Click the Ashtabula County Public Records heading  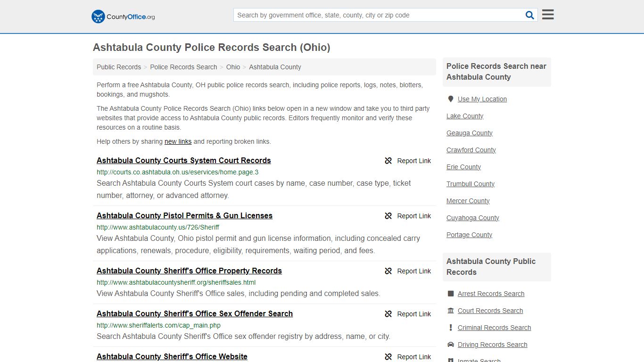pyautogui.click(x=491, y=267)
